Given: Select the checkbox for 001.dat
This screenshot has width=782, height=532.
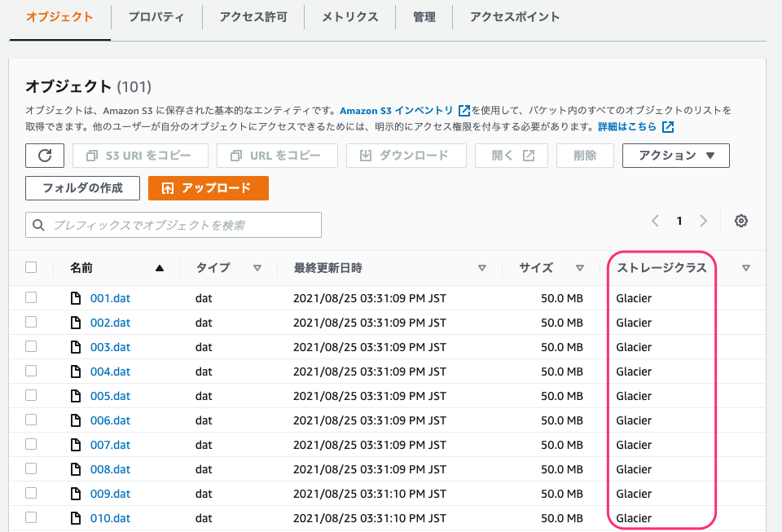Looking at the screenshot, I should coord(31,297).
